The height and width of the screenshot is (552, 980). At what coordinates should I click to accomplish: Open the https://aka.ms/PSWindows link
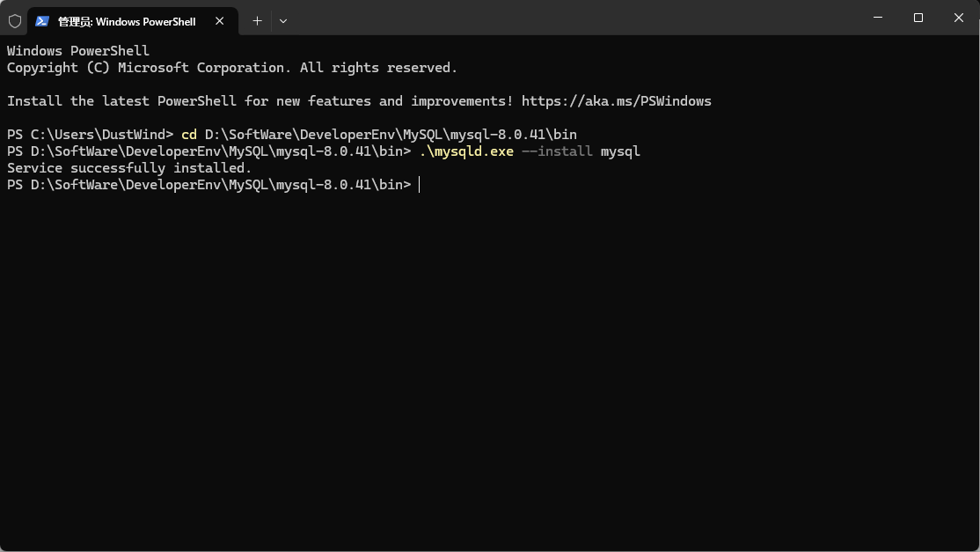(x=616, y=101)
